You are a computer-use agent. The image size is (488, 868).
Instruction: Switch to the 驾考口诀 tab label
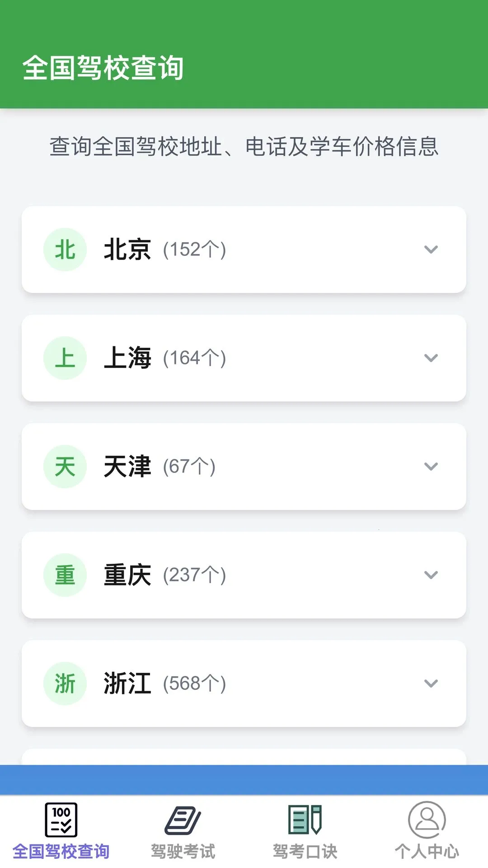click(305, 851)
